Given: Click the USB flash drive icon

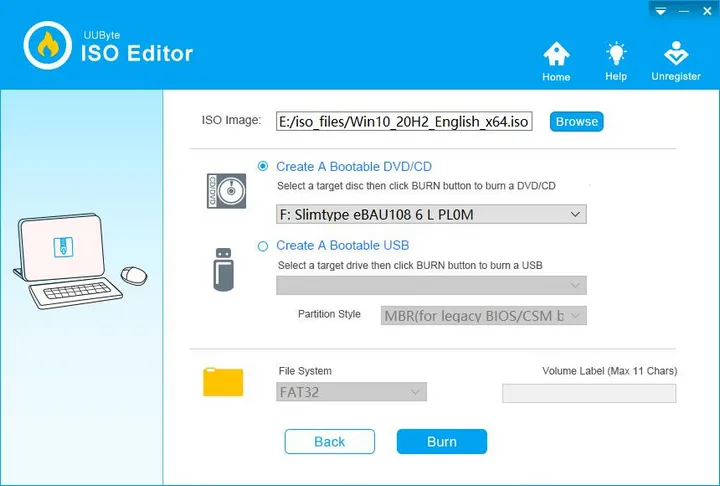Looking at the screenshot, I should (224, 270).
